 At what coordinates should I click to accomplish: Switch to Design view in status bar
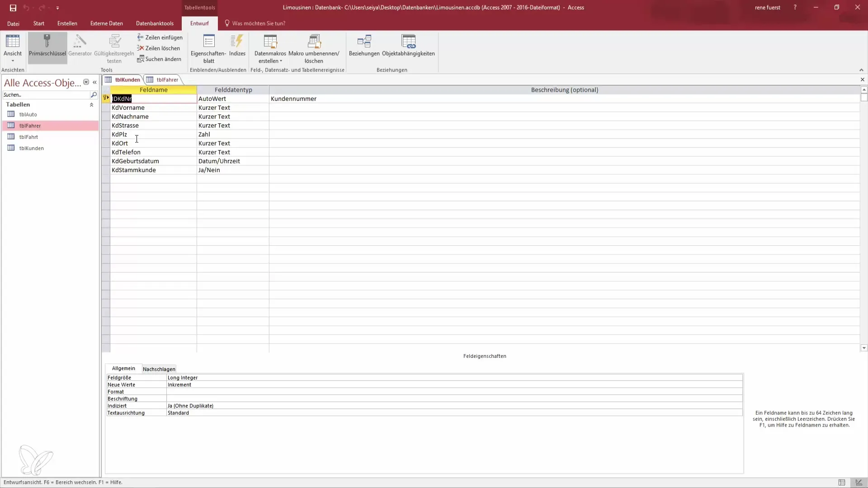[x=859, y=483]
